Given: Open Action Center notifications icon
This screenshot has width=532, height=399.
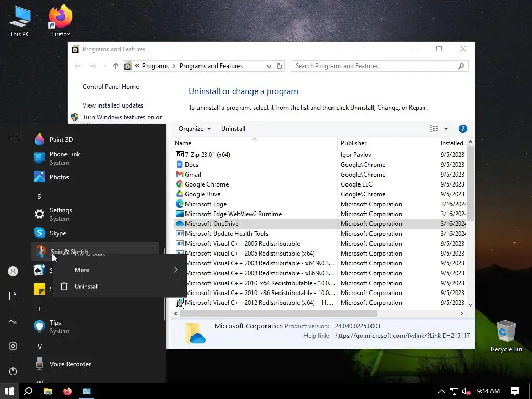Looking at the screenshot, I should (515, 391).
